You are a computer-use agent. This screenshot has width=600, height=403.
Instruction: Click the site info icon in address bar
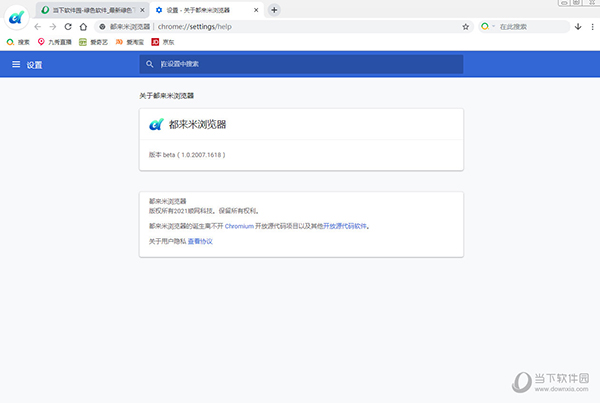102,27
